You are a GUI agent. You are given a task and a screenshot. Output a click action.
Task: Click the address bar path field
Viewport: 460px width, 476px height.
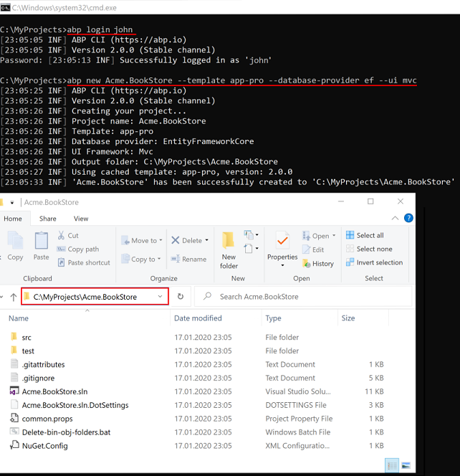click(95, 297)
